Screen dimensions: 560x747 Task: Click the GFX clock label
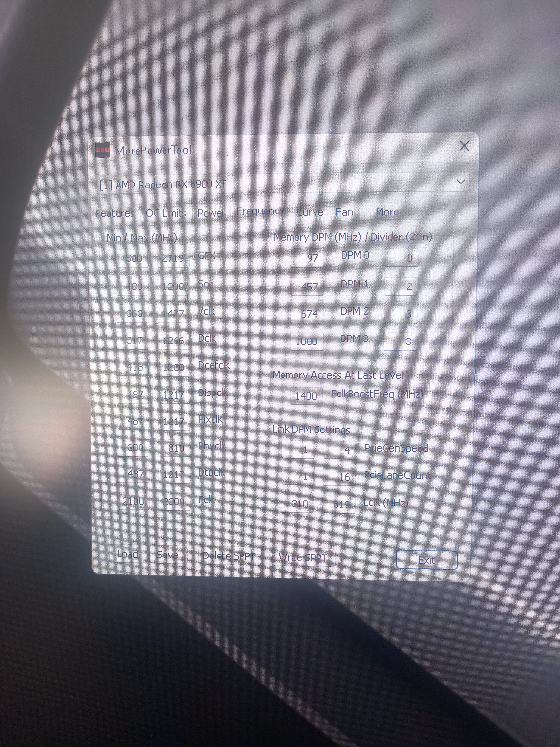coord(207,256)
